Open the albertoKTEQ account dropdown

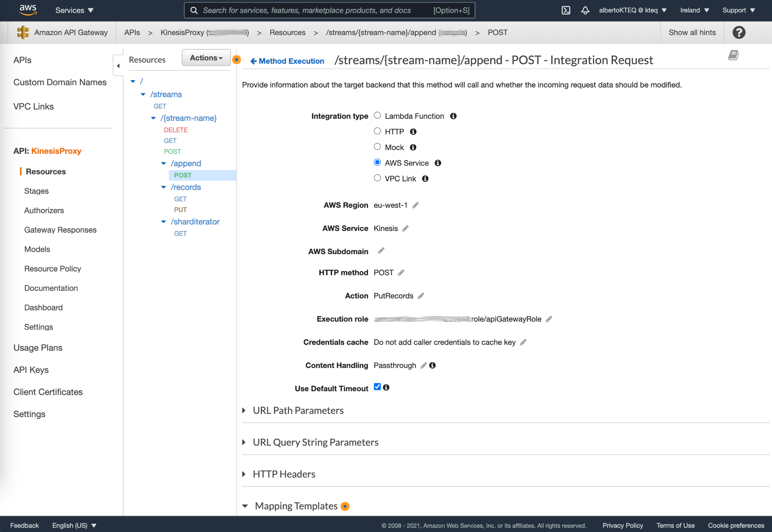click(x=633, y=10)
